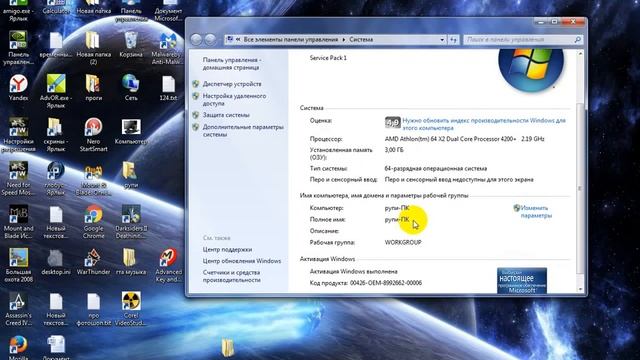
Task: Open the address bar history dropdown arrow
Action: tap(442, 40)
